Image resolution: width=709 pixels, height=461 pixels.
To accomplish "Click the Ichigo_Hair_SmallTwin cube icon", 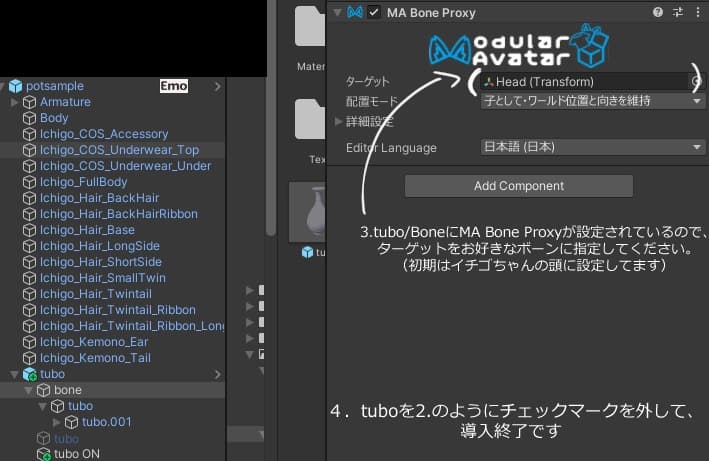I will click(29, 278).
